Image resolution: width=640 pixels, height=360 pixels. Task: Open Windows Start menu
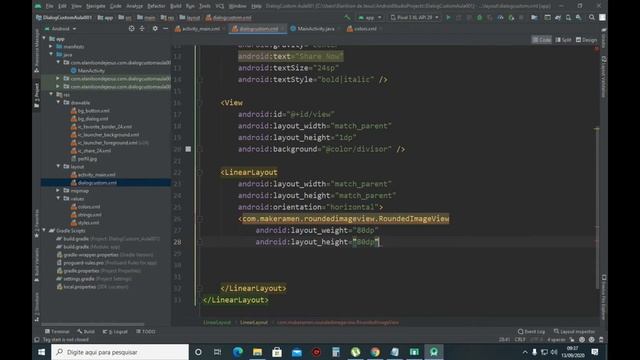pos(41,352)
